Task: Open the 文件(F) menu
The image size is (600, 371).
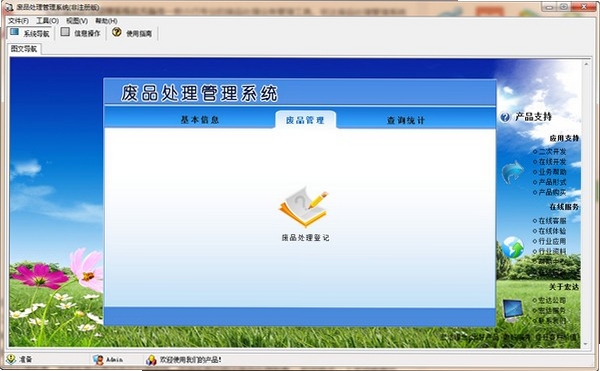Action: tap(18, 21)
